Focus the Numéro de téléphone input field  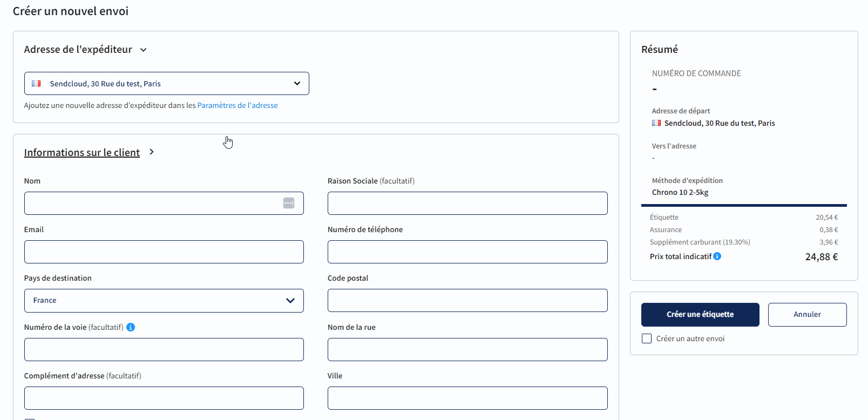coord(467,252)
